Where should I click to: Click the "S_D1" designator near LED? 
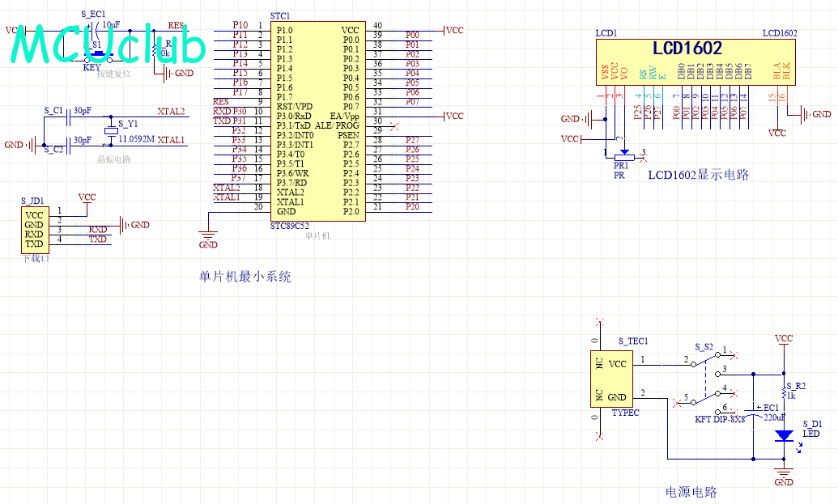[812, 424]
